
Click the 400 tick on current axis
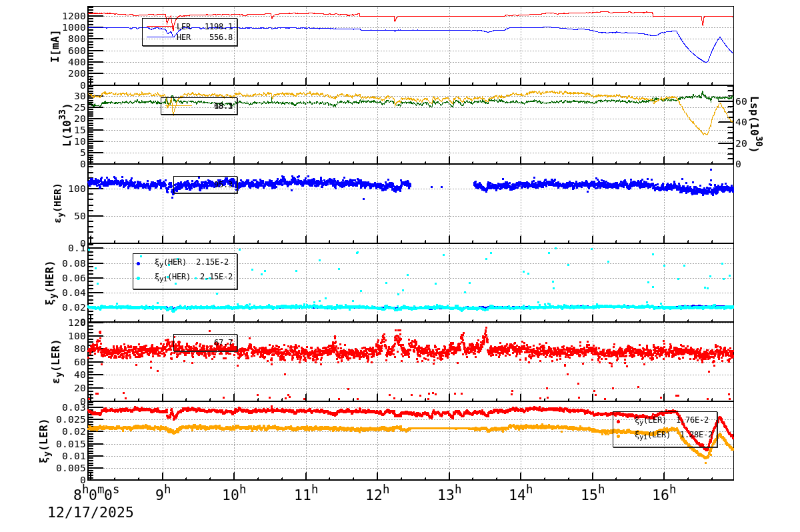75,62
